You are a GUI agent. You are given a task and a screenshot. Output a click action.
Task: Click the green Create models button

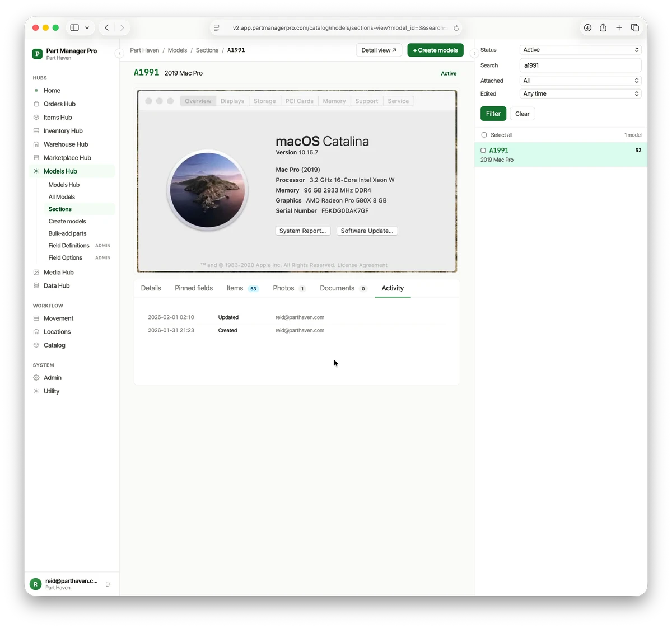(x=435, y=50)
